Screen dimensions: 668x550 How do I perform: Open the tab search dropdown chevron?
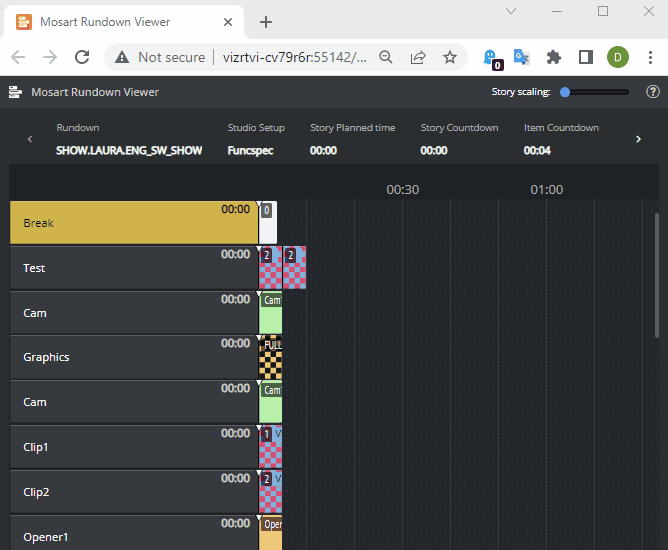pos(510,12)
